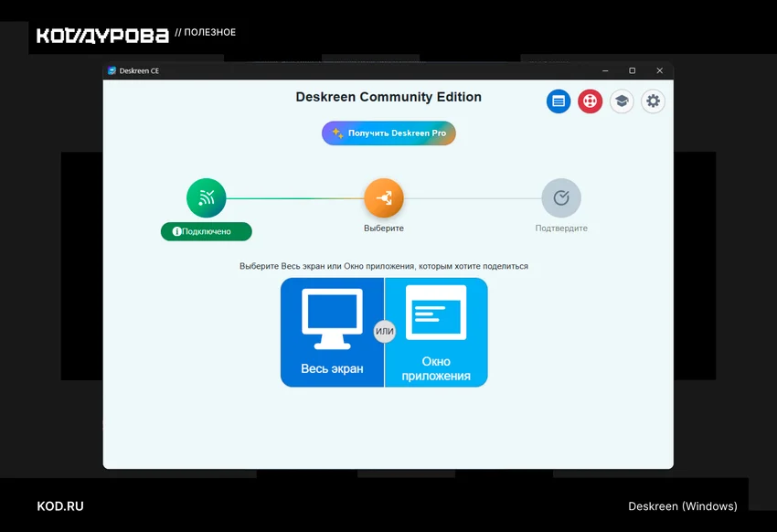Click the red lifebuoy help icon
The width and height of the screenshot is (777, 532).
[590, 101]
